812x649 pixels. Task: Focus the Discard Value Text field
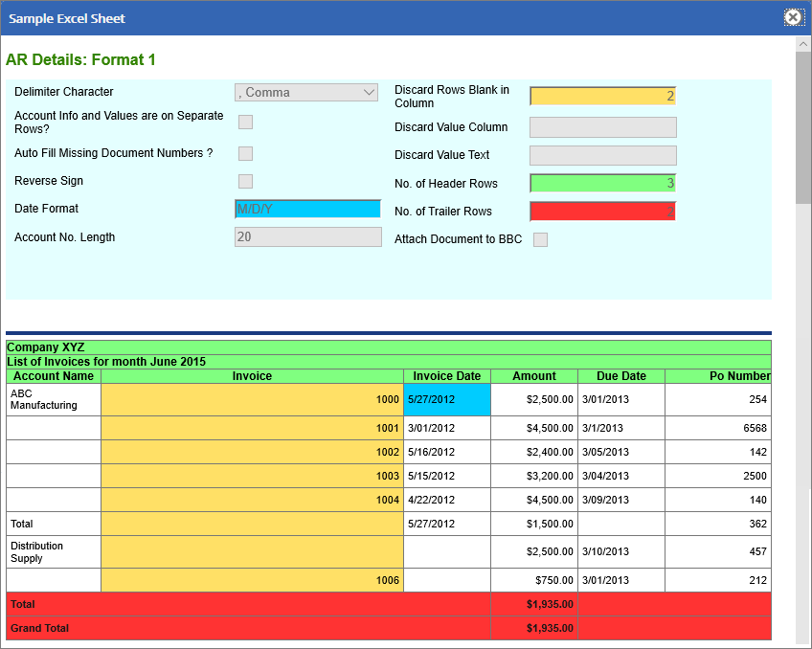(602, 155)
